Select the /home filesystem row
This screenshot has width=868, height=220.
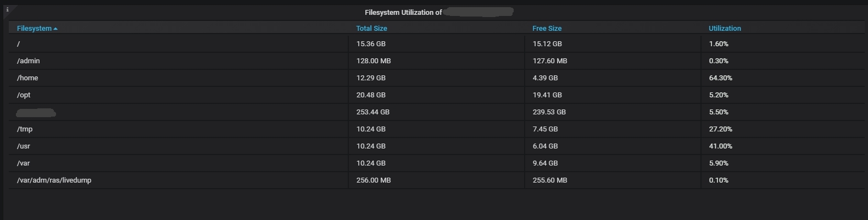point(27,78)
